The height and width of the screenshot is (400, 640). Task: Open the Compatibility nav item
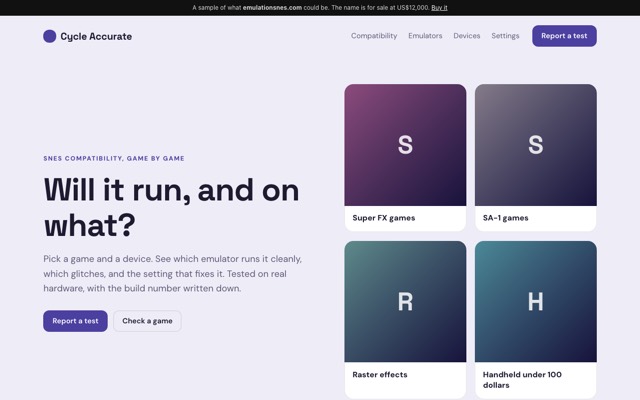click(x=374, y=36)
